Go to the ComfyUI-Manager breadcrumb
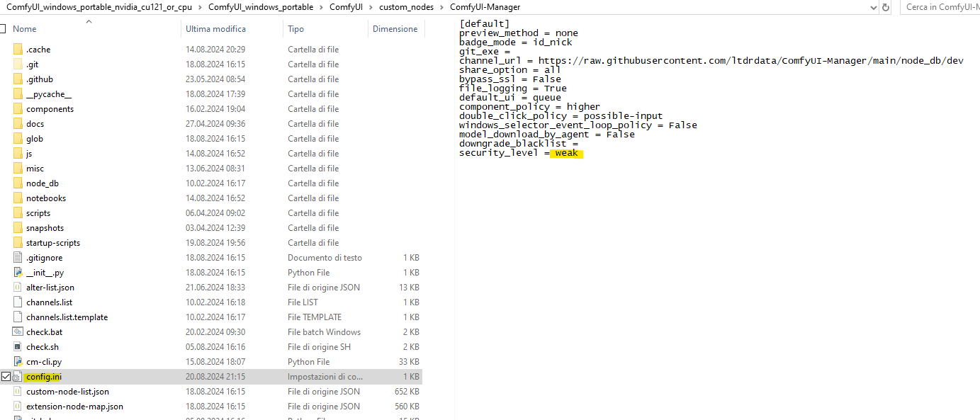980x420 pixels. coord(485,7)
